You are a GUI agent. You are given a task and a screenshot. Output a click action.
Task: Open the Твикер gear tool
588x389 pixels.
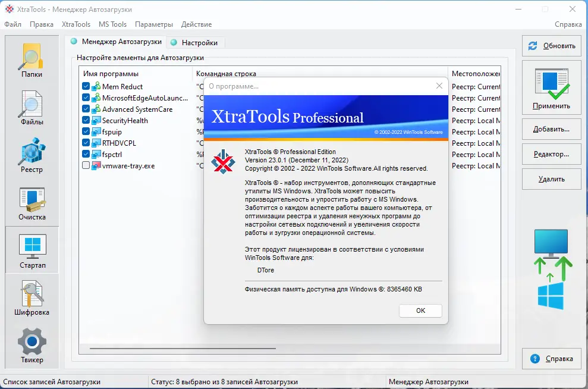(32, 346)
